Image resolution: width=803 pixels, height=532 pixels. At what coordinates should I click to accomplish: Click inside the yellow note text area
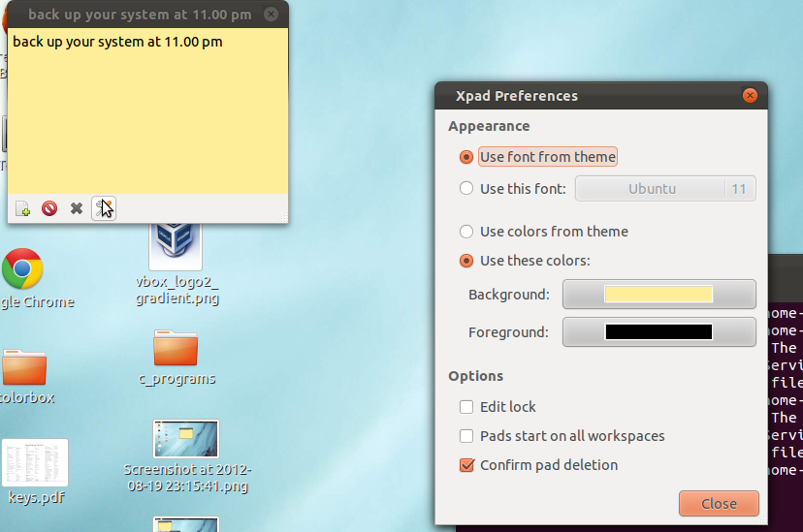148,111
